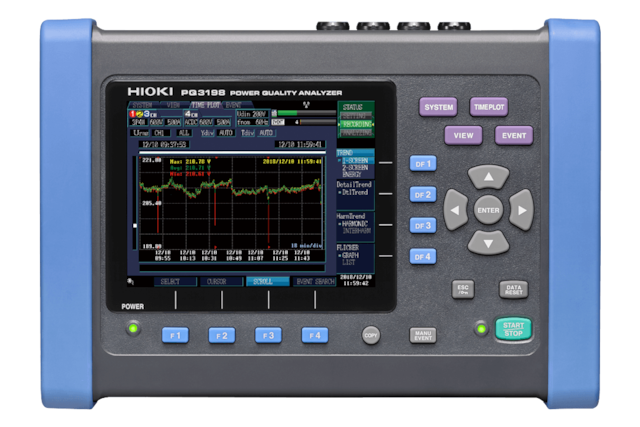The image size is (640, 427).
Task: Click the fnom 60Hz setting
Action: (251, 122)
